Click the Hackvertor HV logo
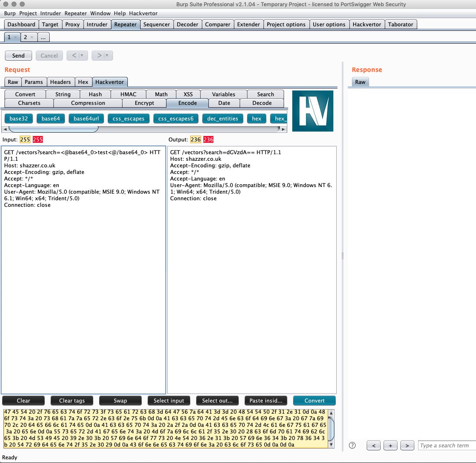This screenshot has height=463, width=476. pos(313,111)
